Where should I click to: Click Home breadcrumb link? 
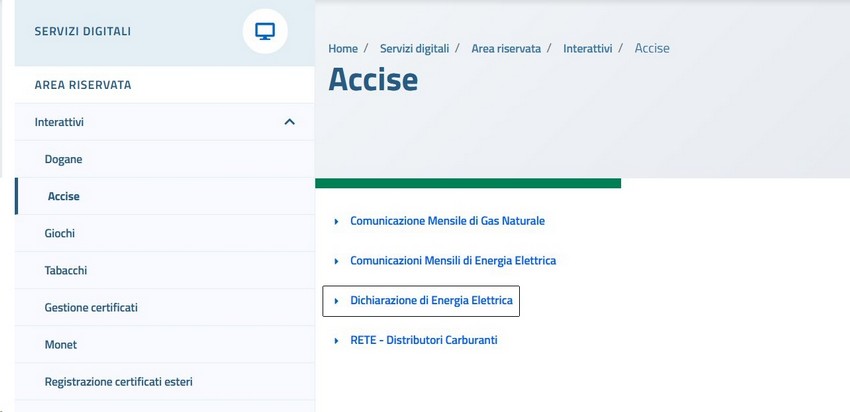[x=343, y=48]
